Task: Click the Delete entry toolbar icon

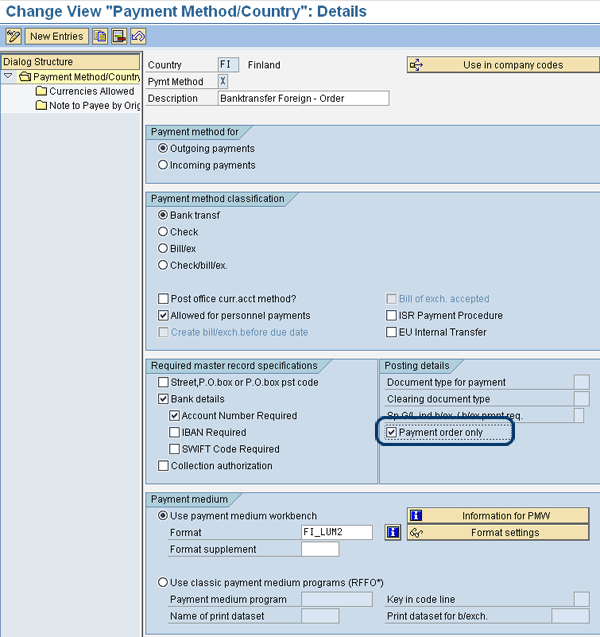Action: point(118,36)
